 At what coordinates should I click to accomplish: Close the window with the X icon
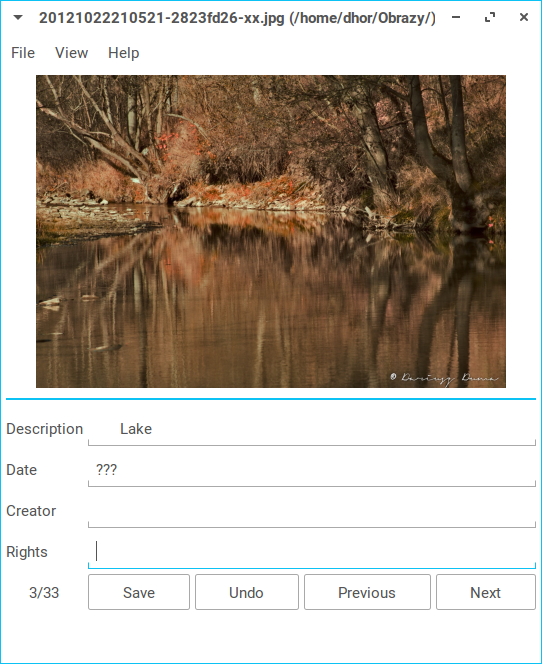point(524,17)
